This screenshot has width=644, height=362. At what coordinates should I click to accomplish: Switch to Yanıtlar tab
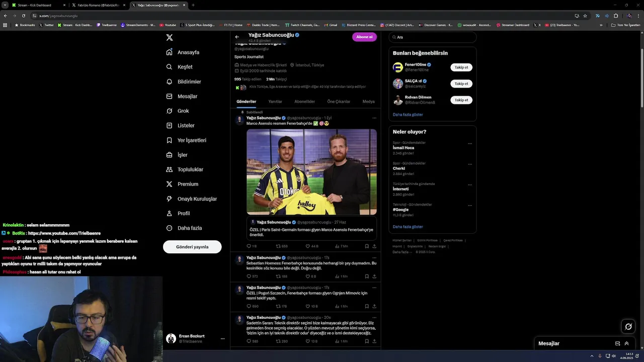275,102
